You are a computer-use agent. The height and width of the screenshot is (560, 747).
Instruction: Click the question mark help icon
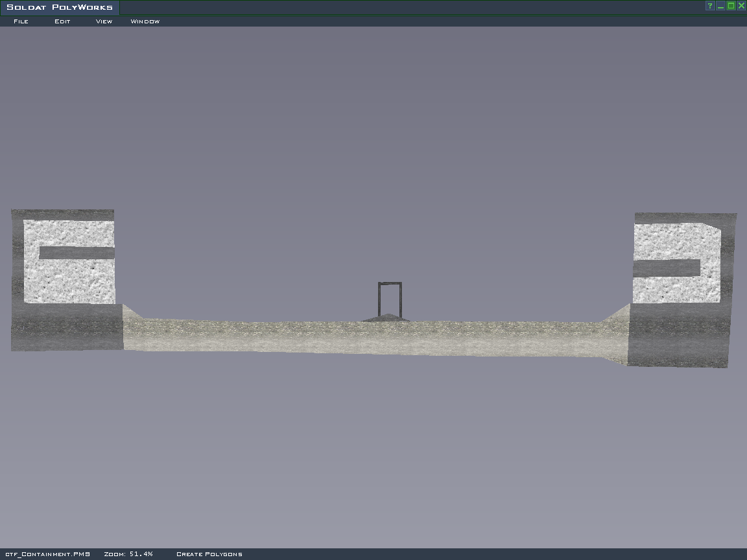click(710, 6)
